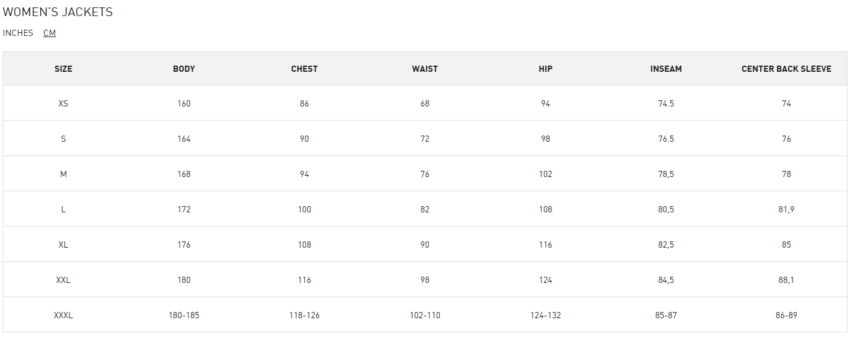
Task: Select the BODY column header
Action: (184, 69)
